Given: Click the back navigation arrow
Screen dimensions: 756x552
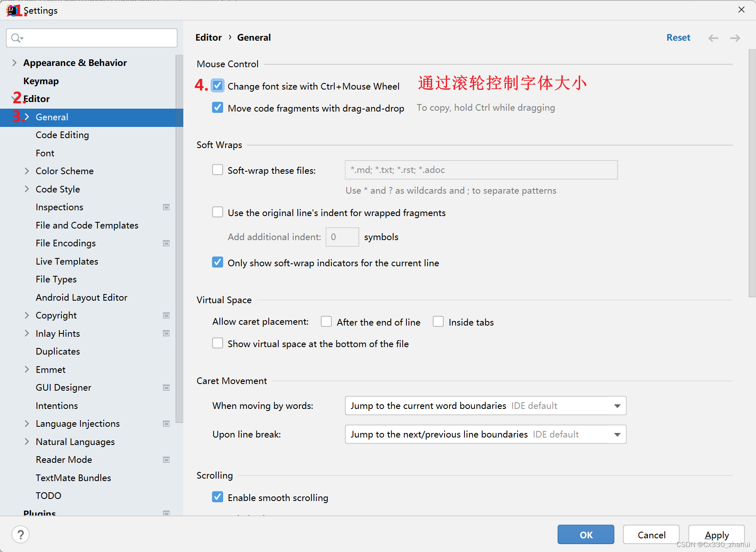Looking at the screenshot, I should [713, 38].
